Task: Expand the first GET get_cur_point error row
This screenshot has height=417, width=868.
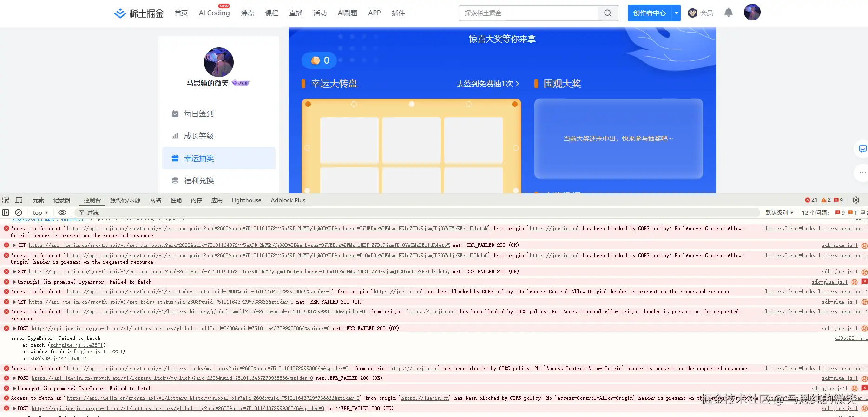Action: click(x=14, y=245)
